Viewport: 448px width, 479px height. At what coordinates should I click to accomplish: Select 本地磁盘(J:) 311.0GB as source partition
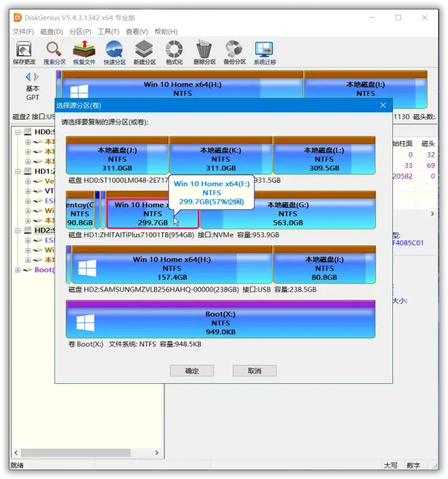click(117, 155)
